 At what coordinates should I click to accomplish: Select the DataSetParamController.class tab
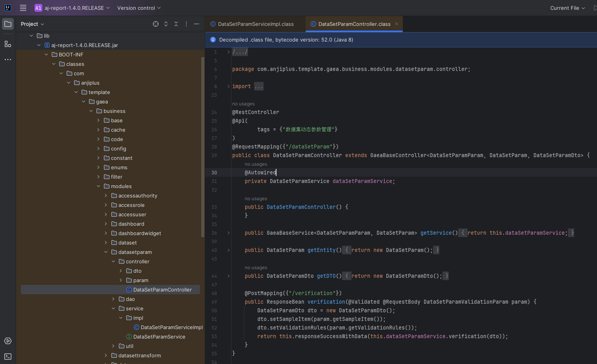pos(354,24)
